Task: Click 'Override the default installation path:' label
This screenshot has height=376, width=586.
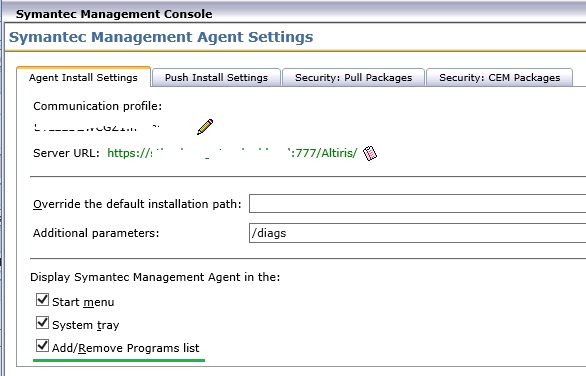Action: 137,204
